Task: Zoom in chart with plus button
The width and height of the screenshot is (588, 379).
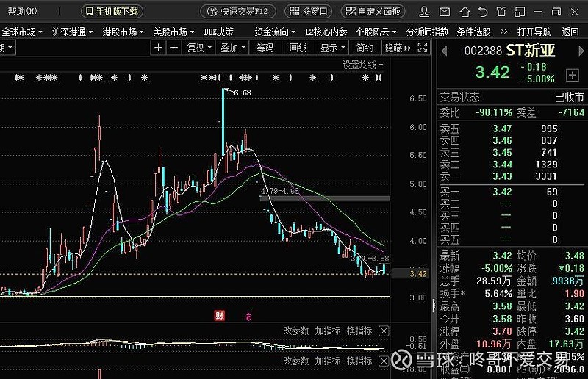Action: pos(158,48)
